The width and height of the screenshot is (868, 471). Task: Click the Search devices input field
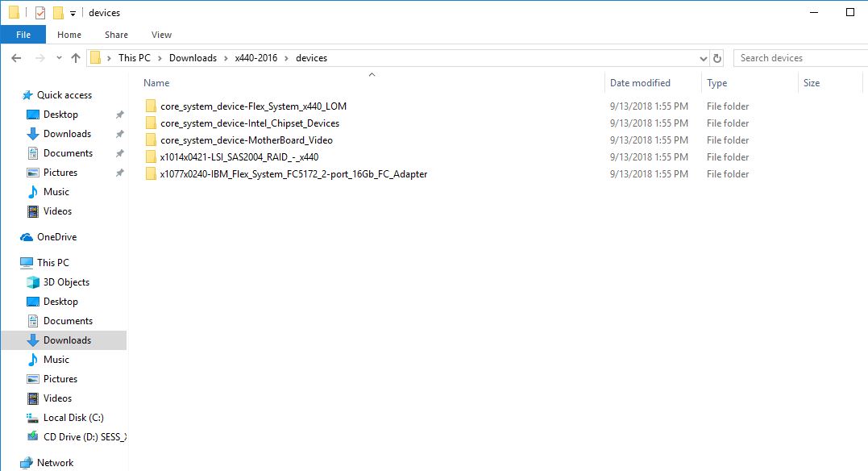[798, 58]
